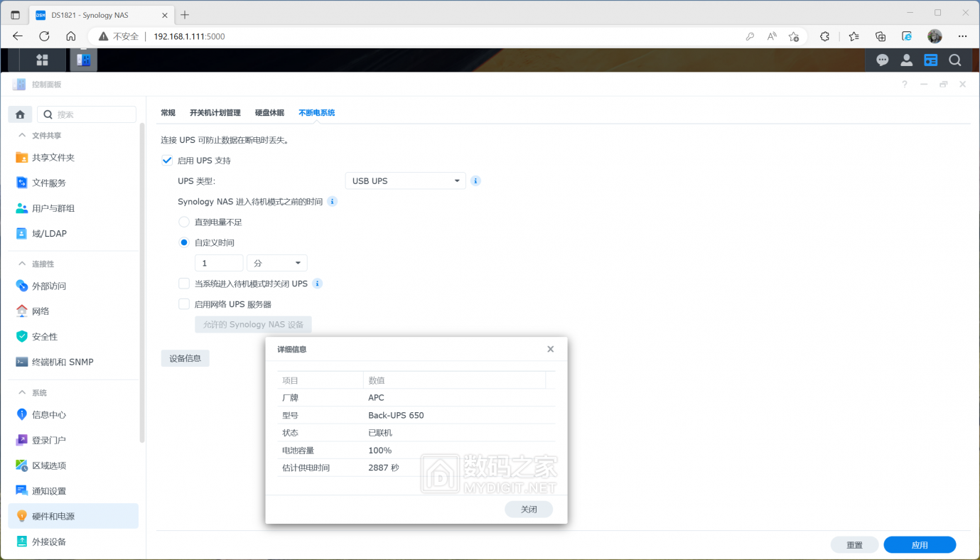Screen dimensions: 980x560
Task: Click the Apply (应用) button
Action: click(920, 545)
